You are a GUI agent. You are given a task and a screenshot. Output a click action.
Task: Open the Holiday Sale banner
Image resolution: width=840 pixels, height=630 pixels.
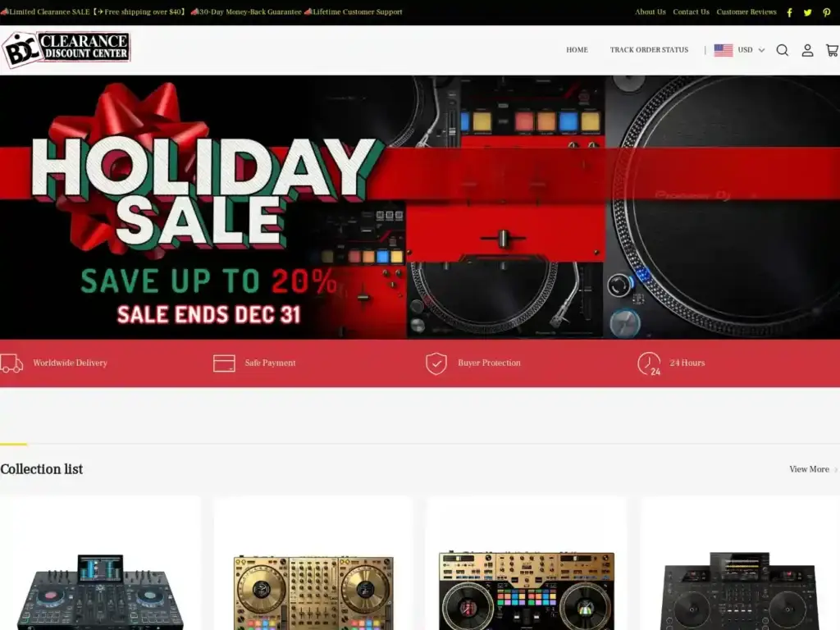(420, 208)
